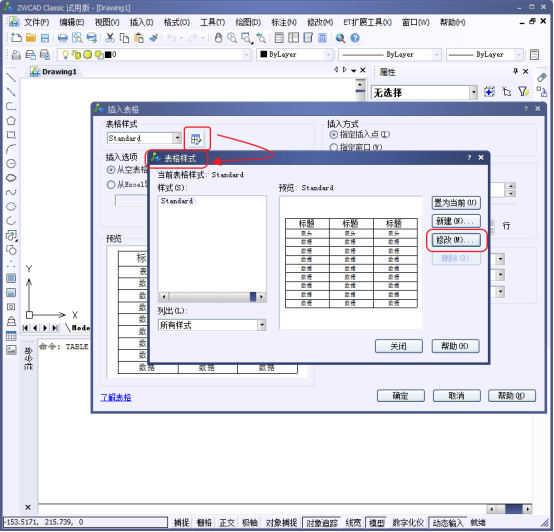554x532 pixels.
Task: Click the table style launch icon
Action: [196, 139]
